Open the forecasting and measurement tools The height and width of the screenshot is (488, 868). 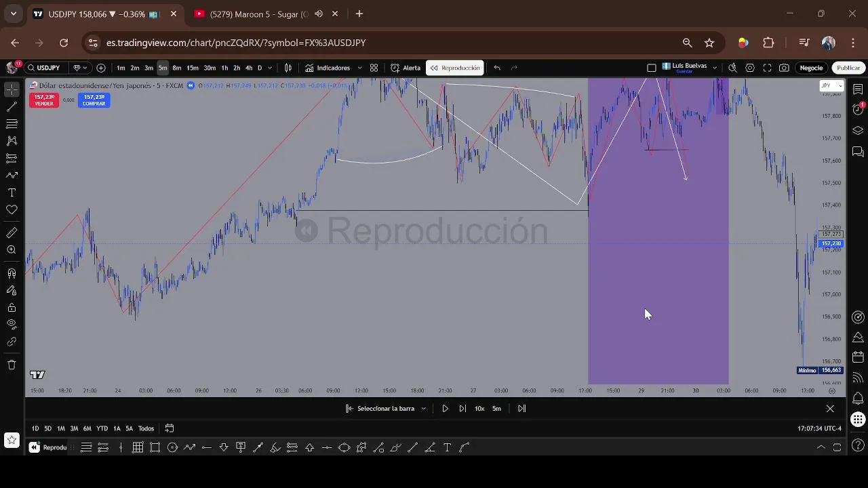12,158
